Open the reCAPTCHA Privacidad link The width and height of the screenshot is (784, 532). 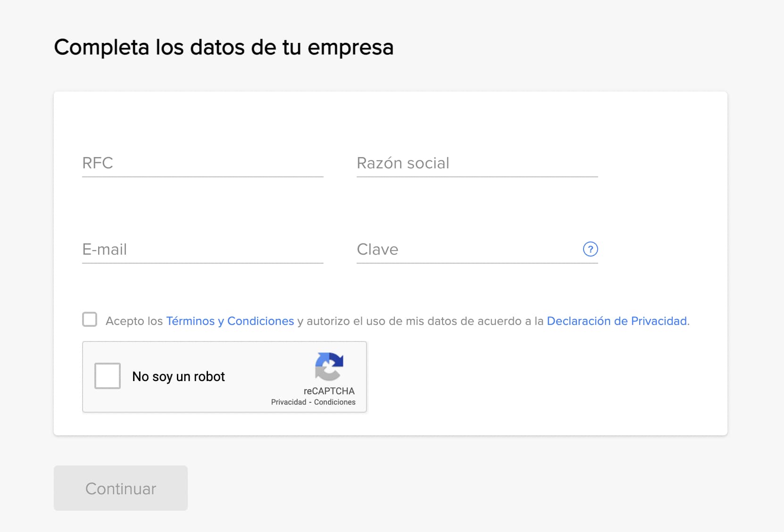point(288,402)
